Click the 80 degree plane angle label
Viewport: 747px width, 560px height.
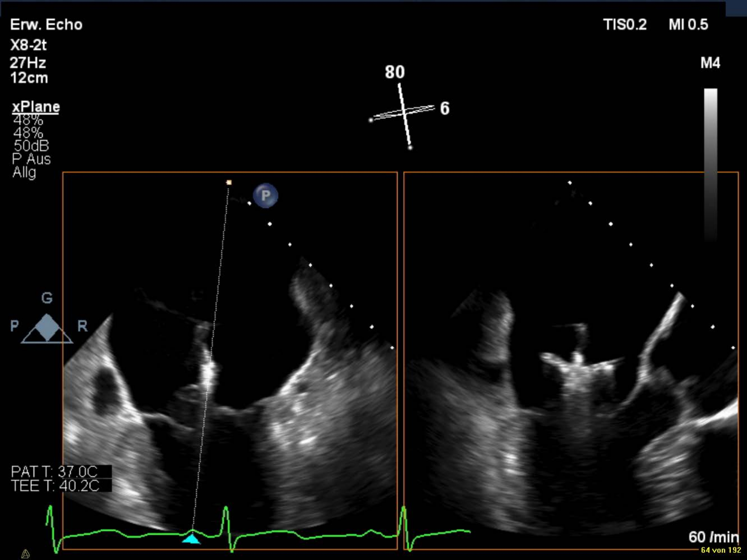tap(394, 72)
